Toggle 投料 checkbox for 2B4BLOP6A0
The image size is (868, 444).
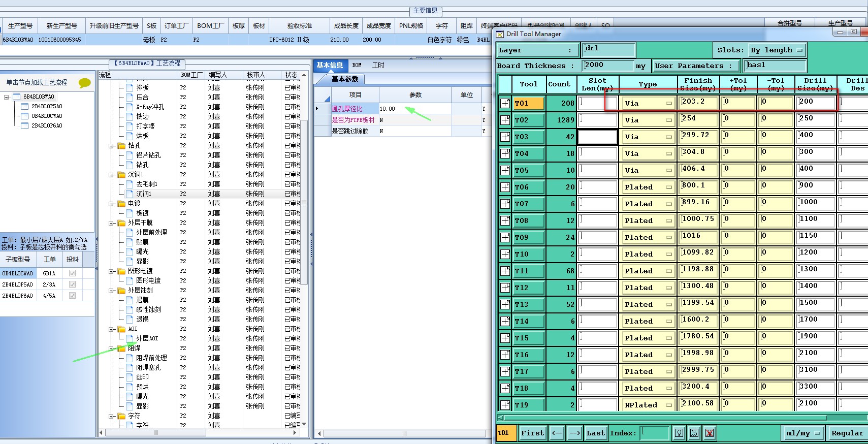72,296
